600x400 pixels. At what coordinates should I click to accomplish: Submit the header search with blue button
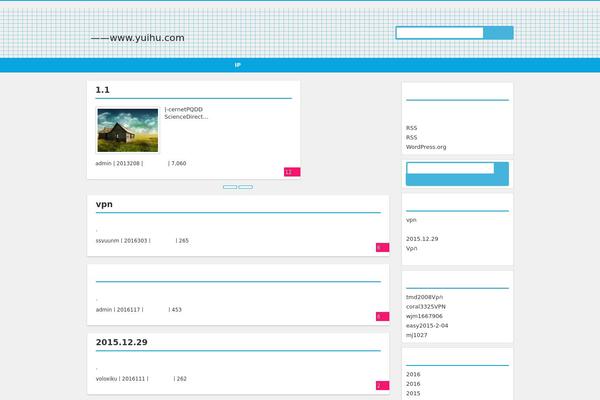[x=498, y=33]
